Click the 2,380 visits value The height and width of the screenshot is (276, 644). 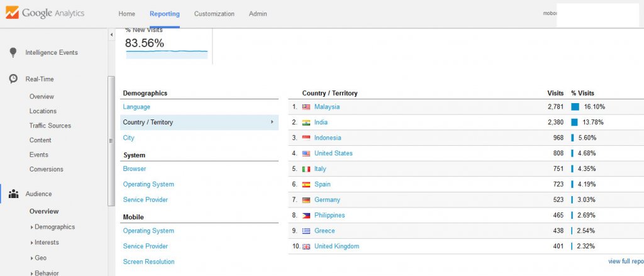coord(556,123)
